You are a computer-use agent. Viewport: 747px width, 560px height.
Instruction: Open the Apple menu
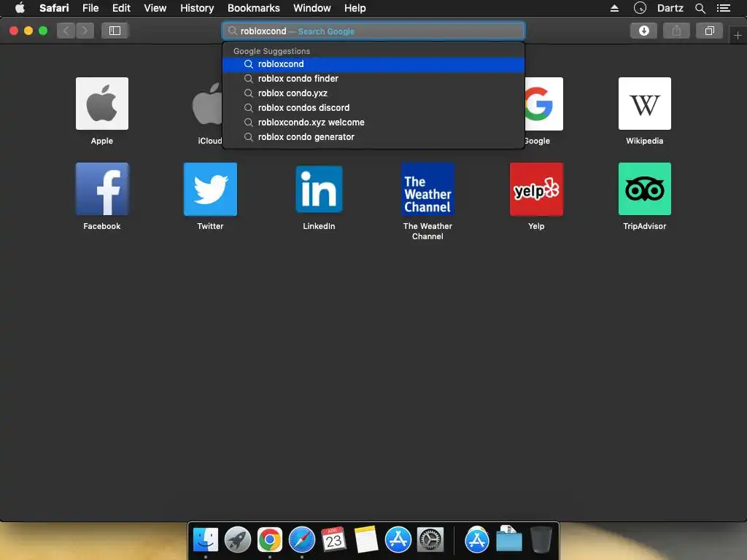pos(20,7)
